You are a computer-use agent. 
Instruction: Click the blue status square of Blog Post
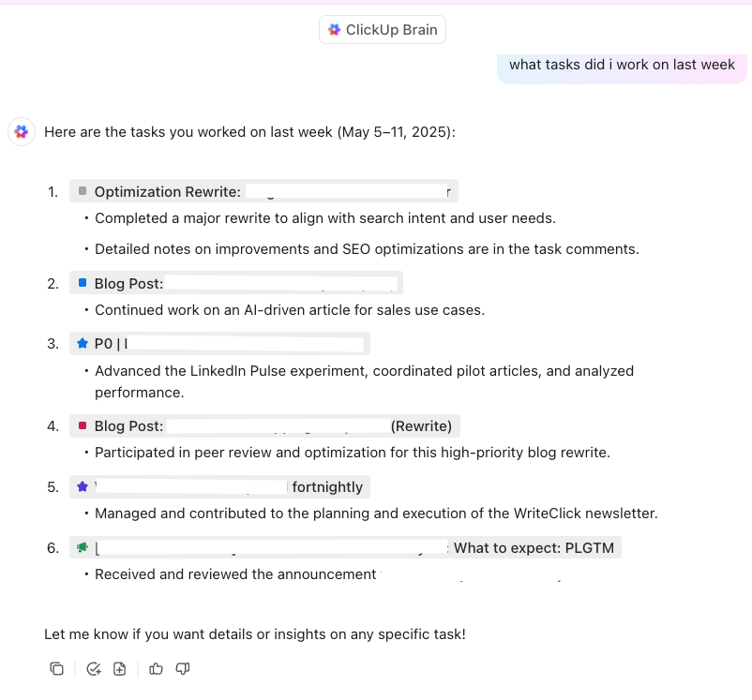(83, 282)
